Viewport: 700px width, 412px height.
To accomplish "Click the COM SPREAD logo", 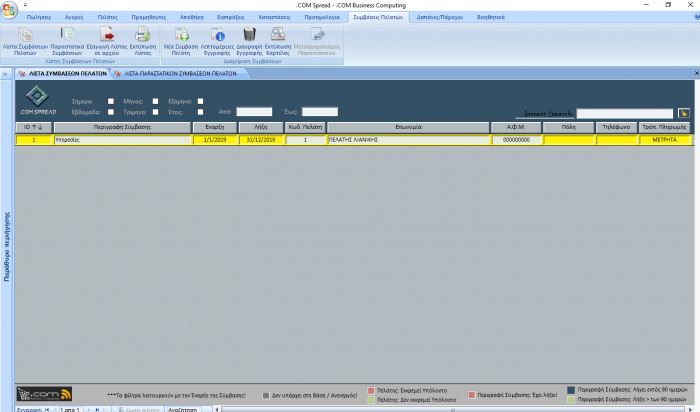I will point(38,100).
